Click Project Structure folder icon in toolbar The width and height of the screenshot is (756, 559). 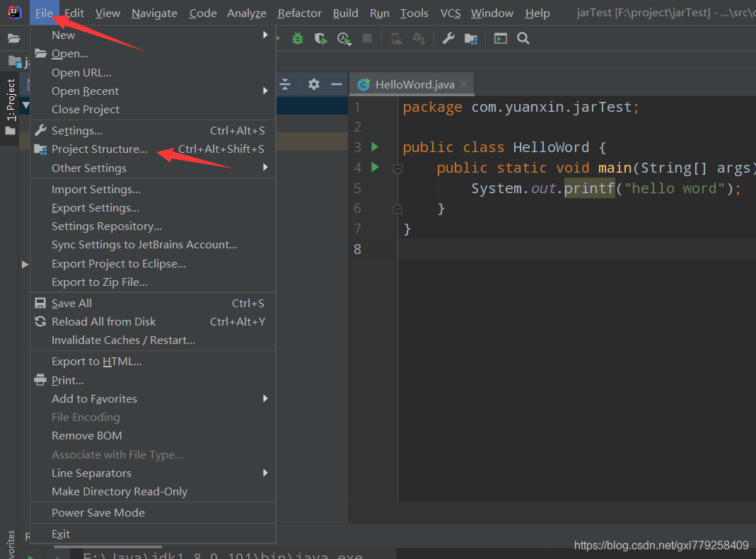coord(470,38)
